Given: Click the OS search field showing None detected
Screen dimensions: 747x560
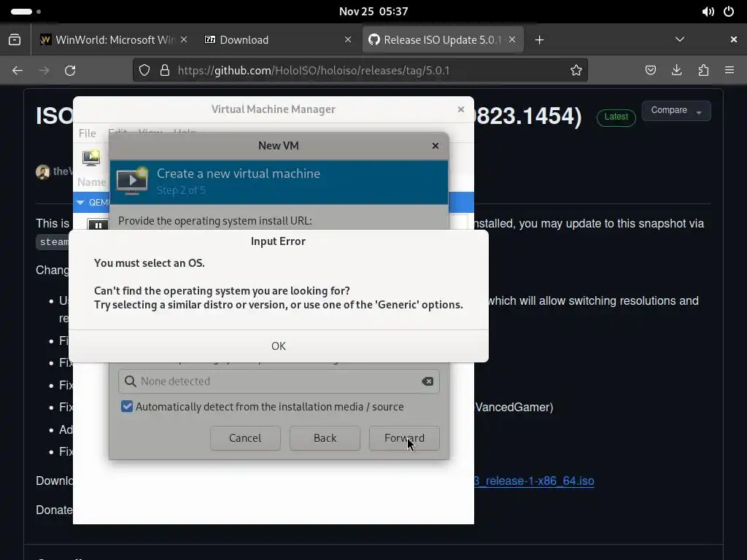Looking at the screenshot, I should click(279, 381).
